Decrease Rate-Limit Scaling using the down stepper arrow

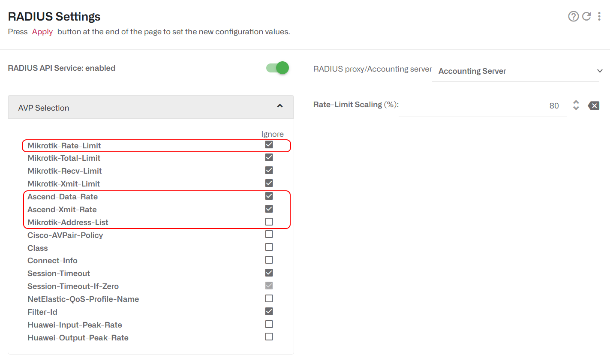(x=576, y=108)
